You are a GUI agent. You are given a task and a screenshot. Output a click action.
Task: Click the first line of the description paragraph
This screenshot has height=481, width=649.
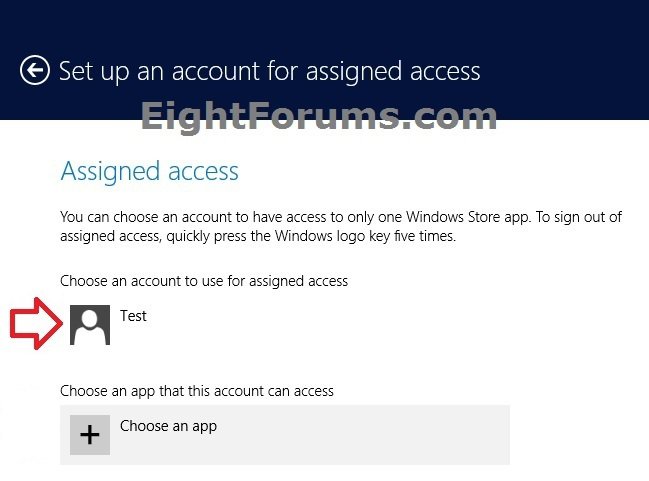coord(341,217)
